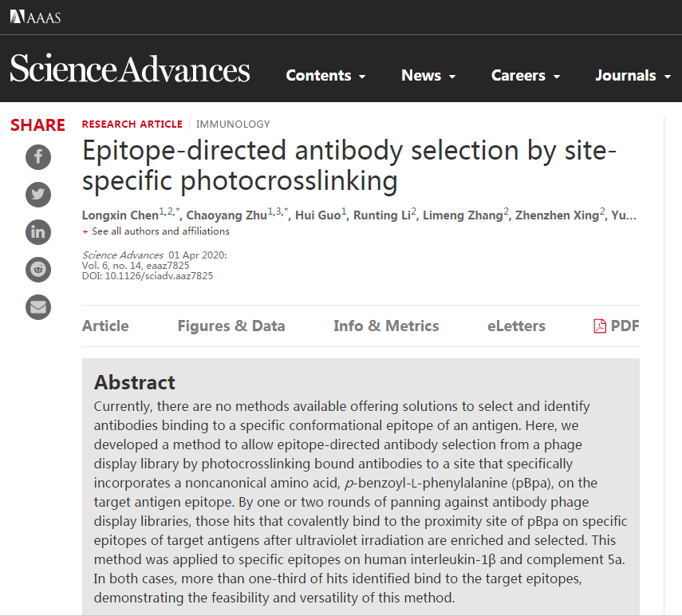This screenshot has width=682, height=616.
Task: Share article on Twitter
Action: (x=38, y=194)
